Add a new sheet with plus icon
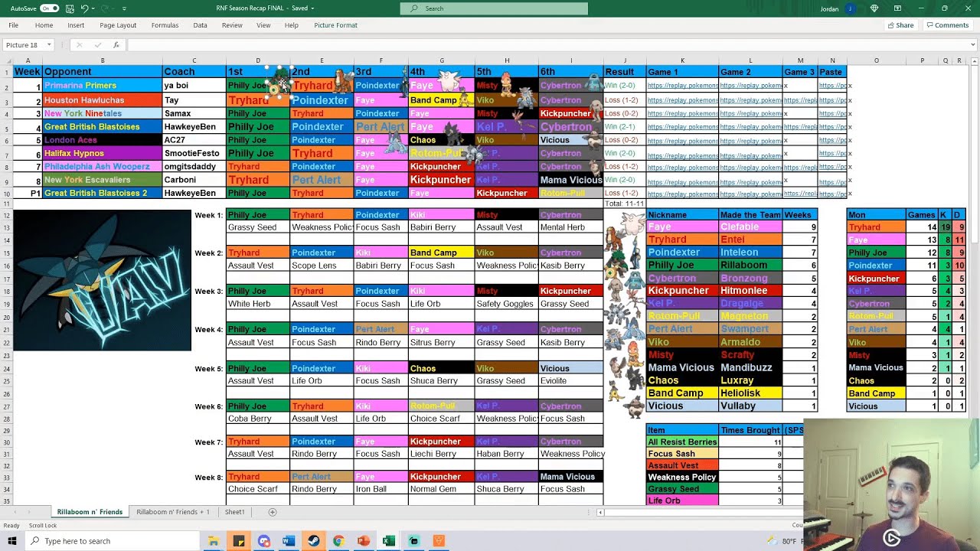Image resolution: width=980 pixels, height=551 pixels. point(272,512)
